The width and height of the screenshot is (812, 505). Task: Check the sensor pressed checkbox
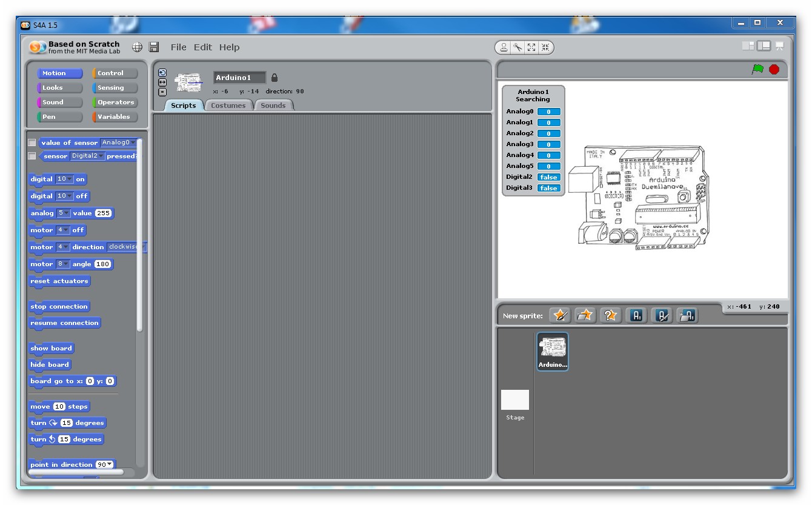(x=32, y=156)
